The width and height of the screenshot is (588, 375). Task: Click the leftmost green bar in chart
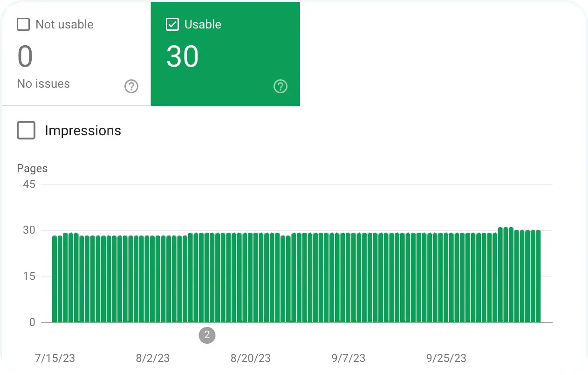[55, 280]
